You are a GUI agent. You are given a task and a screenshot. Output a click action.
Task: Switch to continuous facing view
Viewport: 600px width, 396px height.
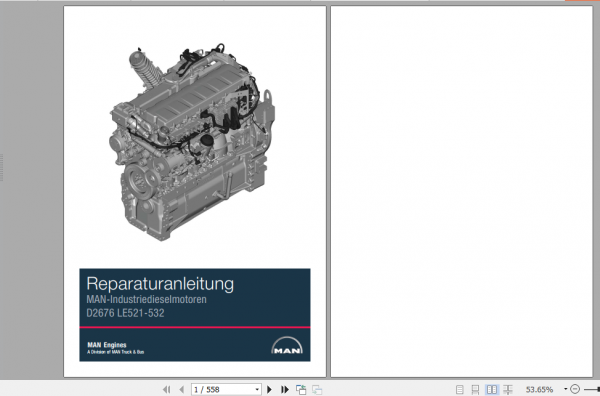pyautogui.click(x=508, y=389)
